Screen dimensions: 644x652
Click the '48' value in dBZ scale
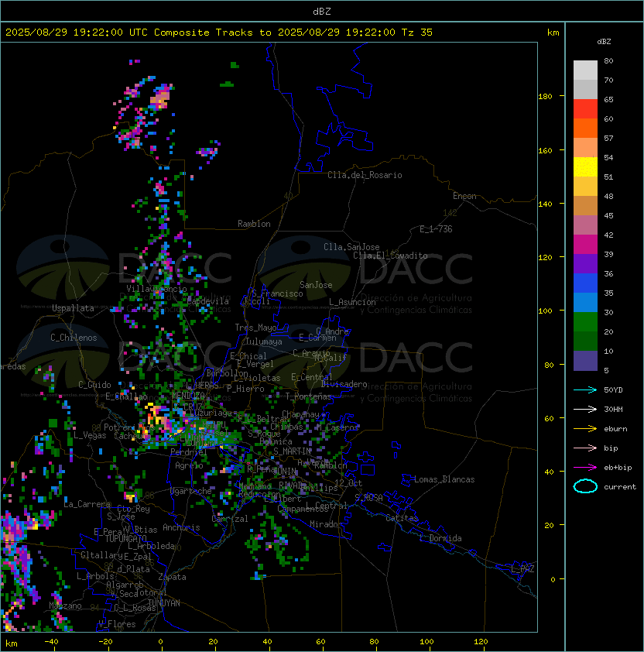pos(608,196)
